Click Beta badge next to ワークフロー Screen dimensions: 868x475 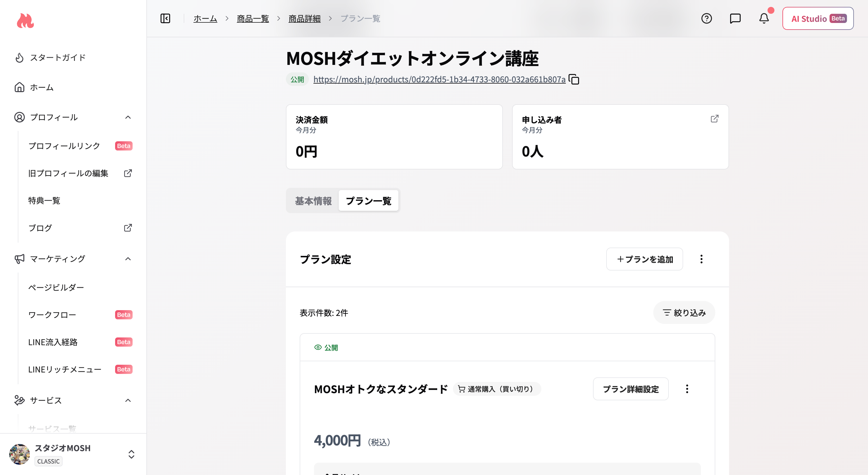pos(124,314)
